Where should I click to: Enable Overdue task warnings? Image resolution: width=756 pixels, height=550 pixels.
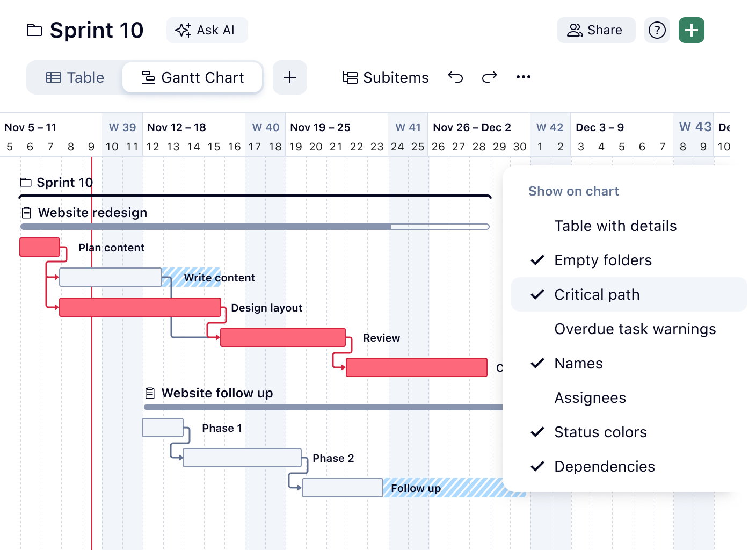[x=629, y=329]
